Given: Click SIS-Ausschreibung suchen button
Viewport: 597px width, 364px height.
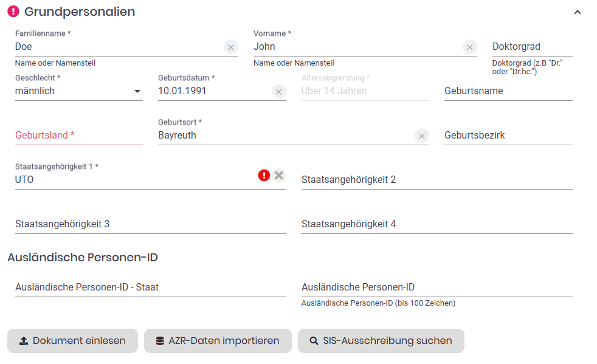Looking at the screenshot, I should [381, 341].
